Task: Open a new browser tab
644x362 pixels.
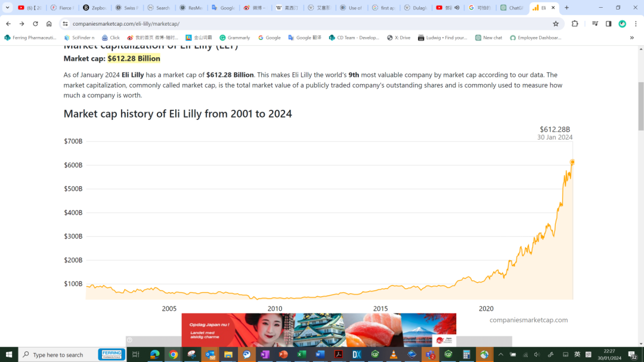Action: click(x=567, y=7)
